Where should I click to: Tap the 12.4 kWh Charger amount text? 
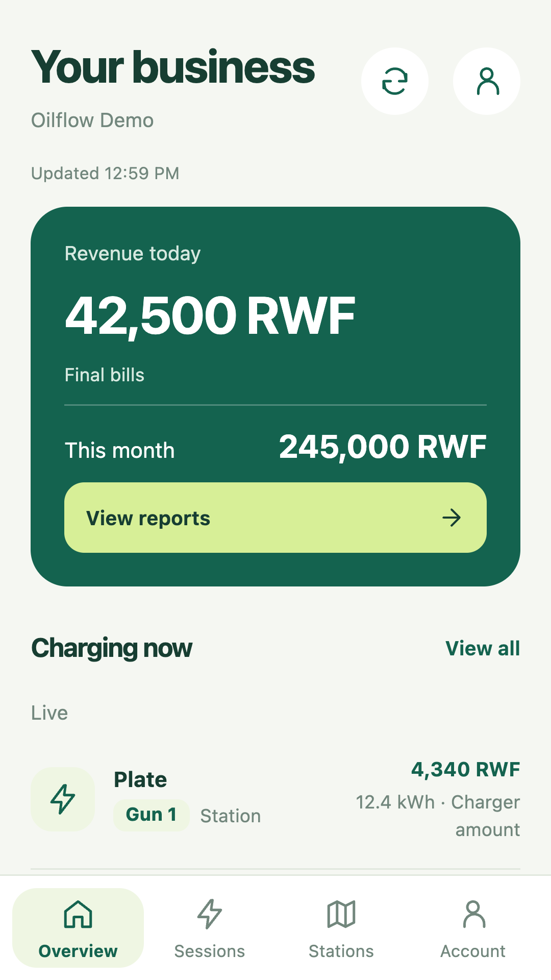point(438,816)
